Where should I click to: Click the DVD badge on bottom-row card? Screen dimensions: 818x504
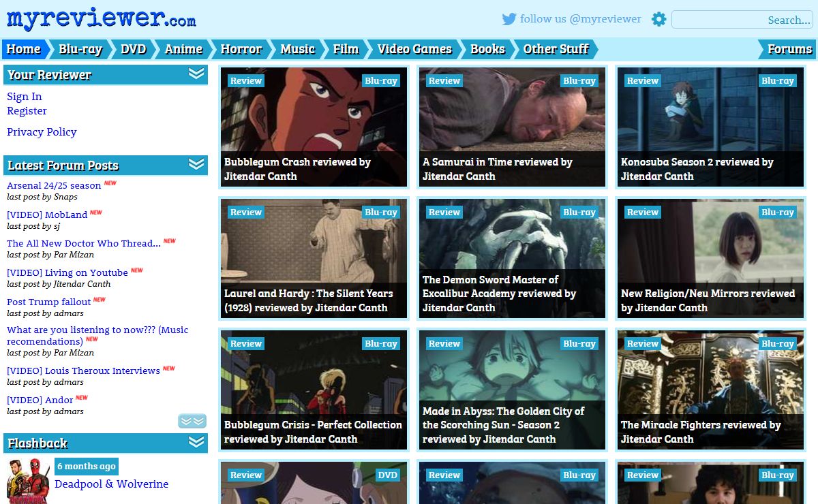[387, 475]
